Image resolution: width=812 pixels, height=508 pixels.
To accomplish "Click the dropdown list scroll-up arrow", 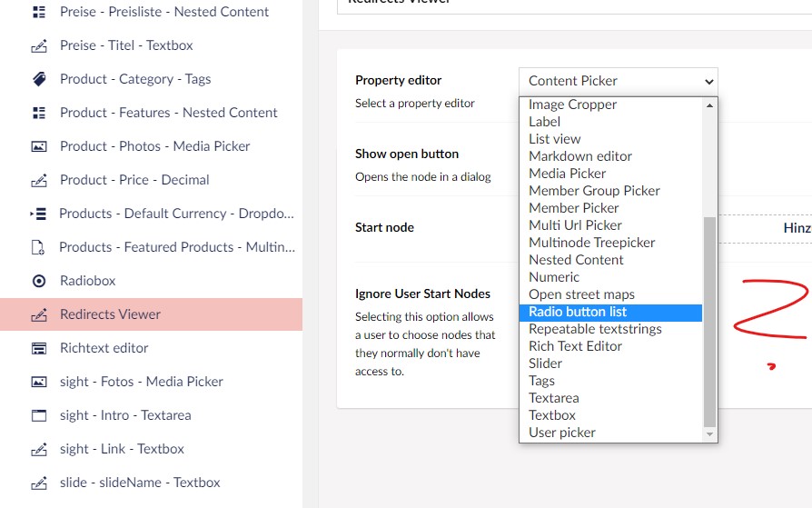I will tap(710, 105).
